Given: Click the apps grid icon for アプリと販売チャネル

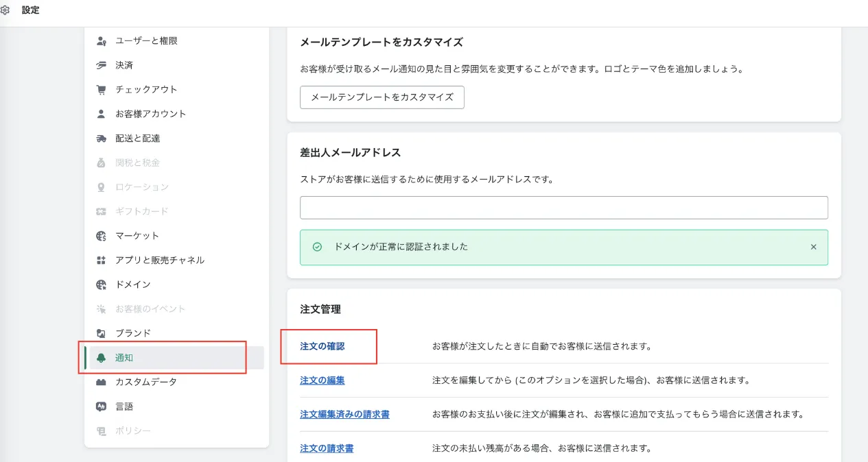Looking at the screenshot, I should [102, 260].
